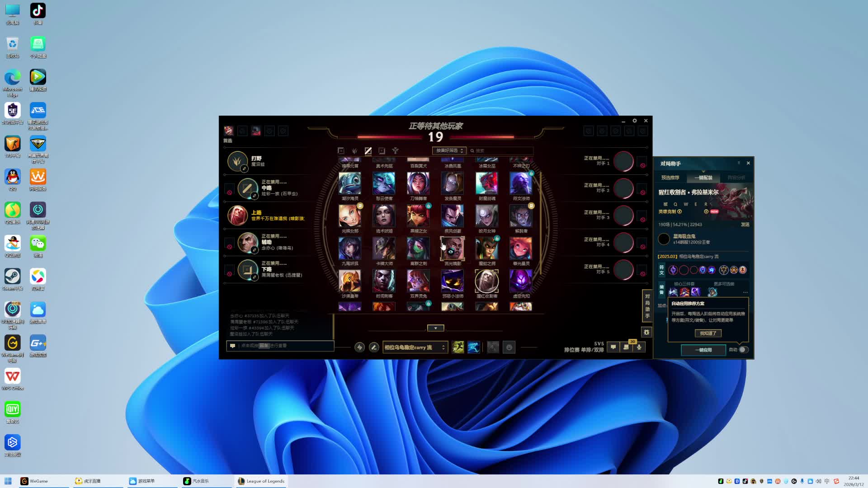Screen dimensions: 868x488
Task: Open the bug report icon
Action: pos(646,332)
